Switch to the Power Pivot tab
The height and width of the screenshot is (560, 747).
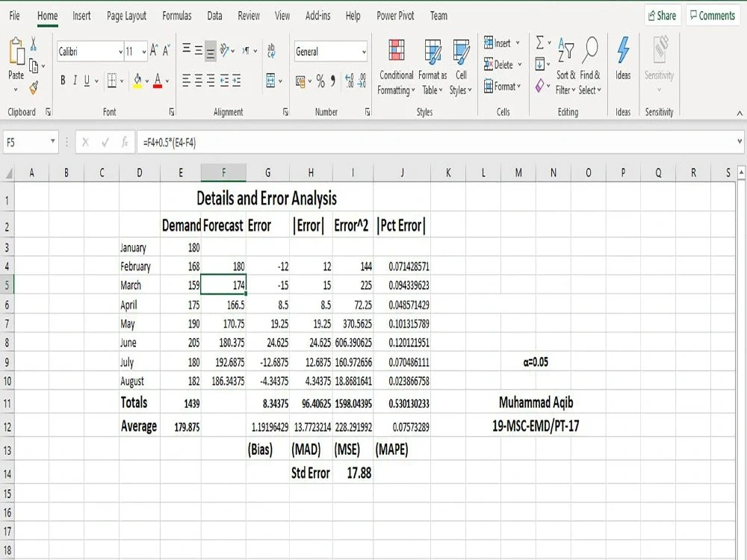[395, 16]
